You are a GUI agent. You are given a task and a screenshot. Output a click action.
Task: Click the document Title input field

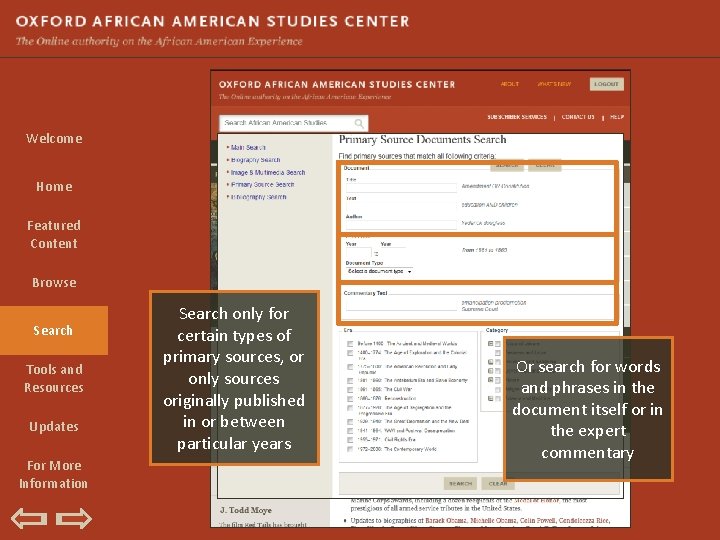(x=401, y=187)
